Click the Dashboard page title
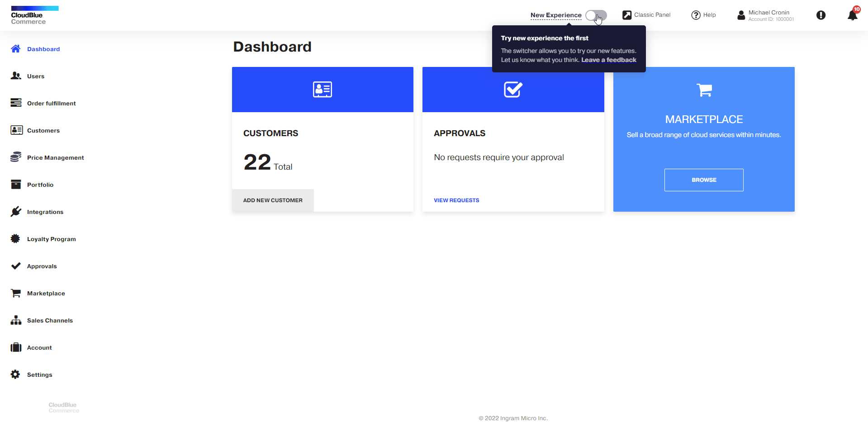This screenshot has width=868, height=422. (272, 47)
